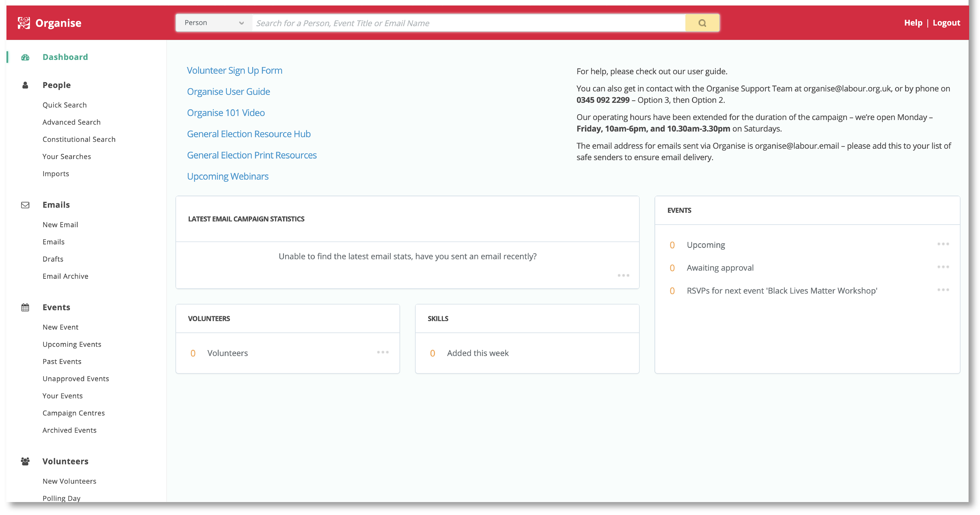Click the Organise rose logo icon
Screen dimensions: 980x515
23,23
